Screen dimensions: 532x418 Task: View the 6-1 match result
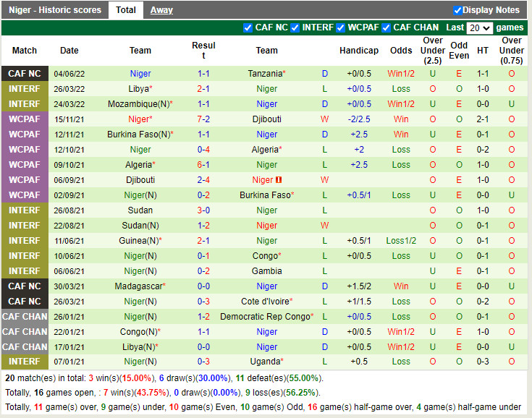click(203, 165)
